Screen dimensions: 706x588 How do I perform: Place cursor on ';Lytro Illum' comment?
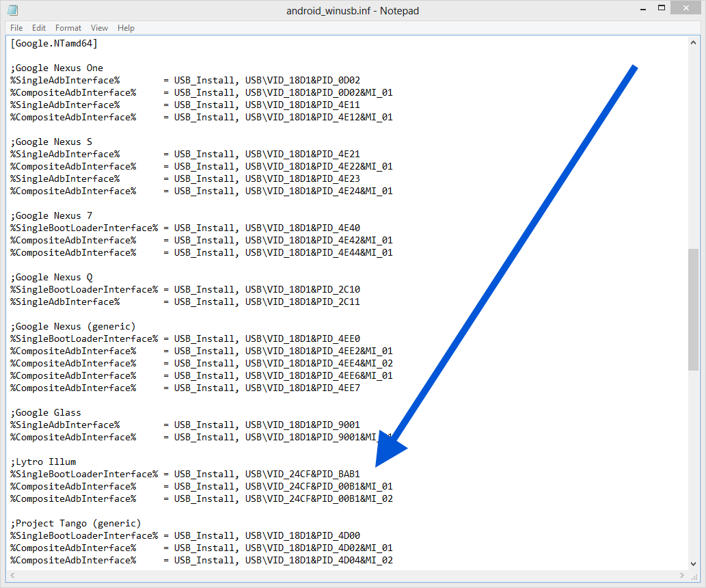coord(43,462)
